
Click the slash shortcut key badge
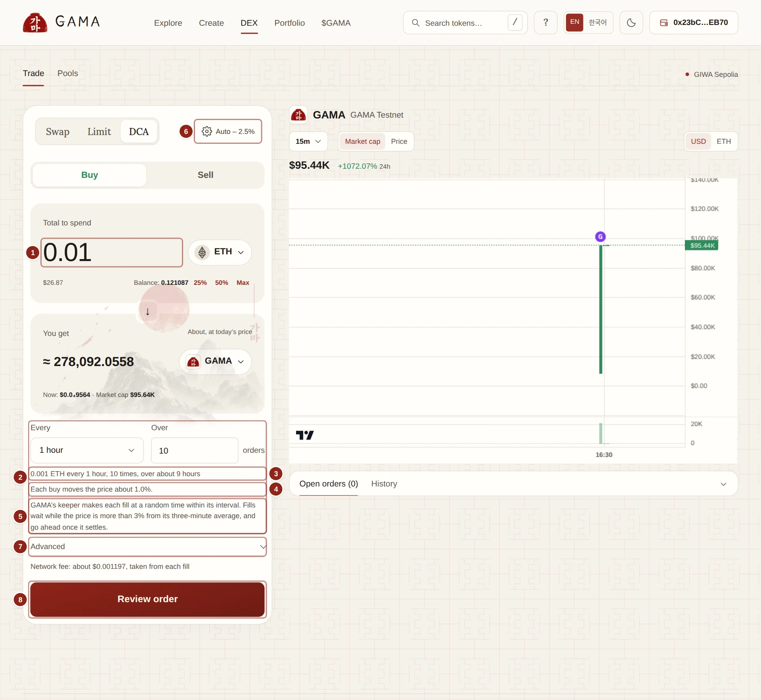pos(515,22)
